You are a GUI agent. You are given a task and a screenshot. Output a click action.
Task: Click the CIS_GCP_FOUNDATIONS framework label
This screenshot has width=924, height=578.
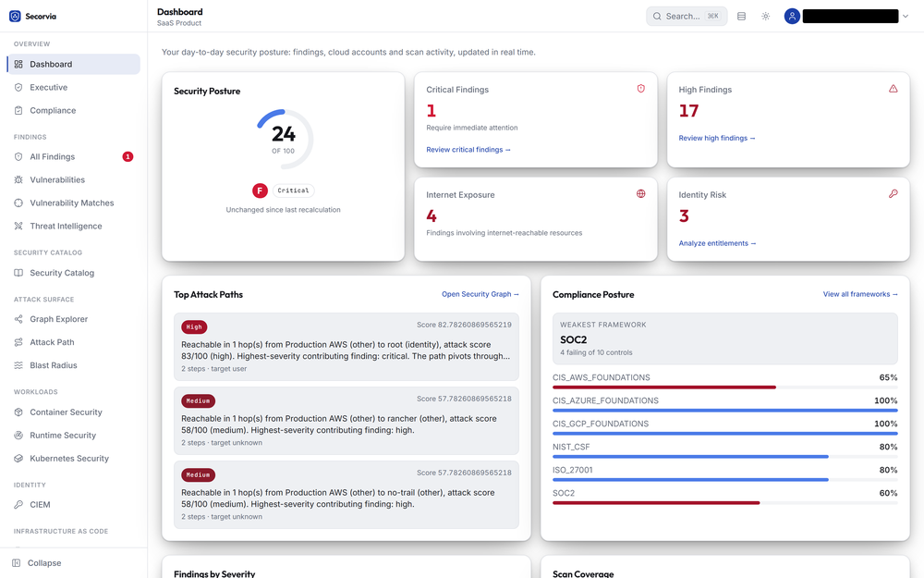pos(601,424)
